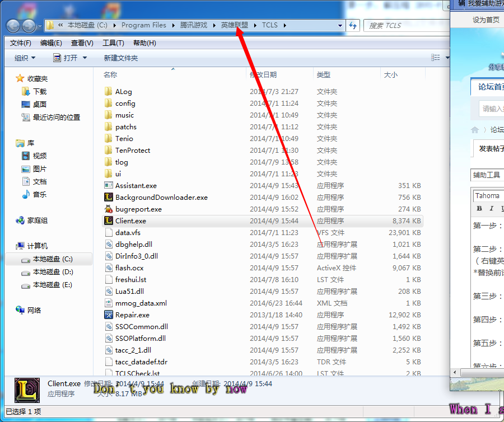This screenshot has height=422, width=504.
Task: Click the 打开 toolbar button
Action: 66,58
